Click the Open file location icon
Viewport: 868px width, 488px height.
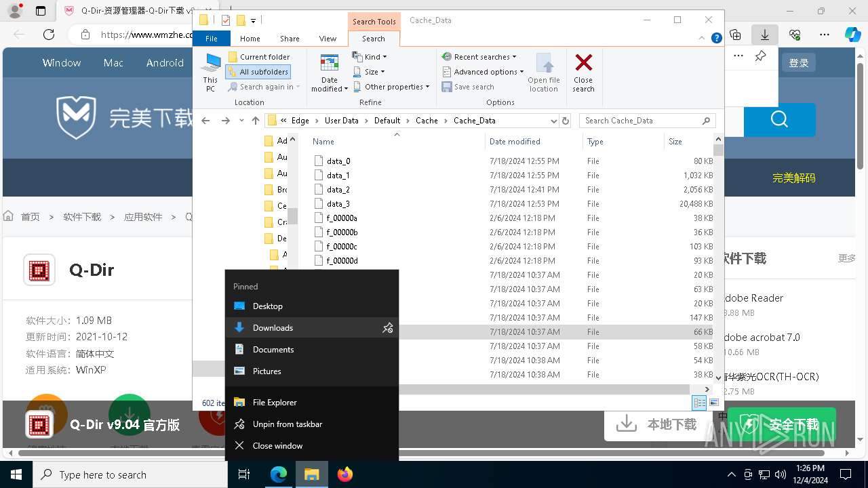(544, 73)
